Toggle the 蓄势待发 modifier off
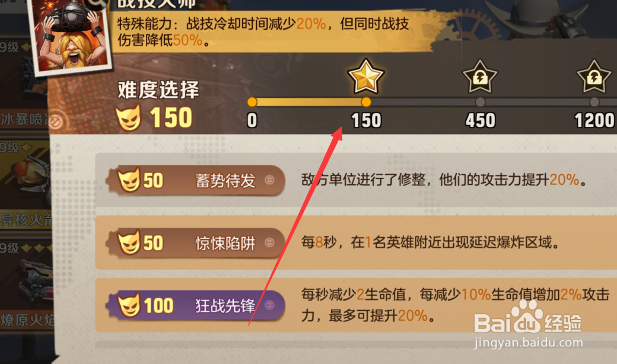 pos(269,180)
